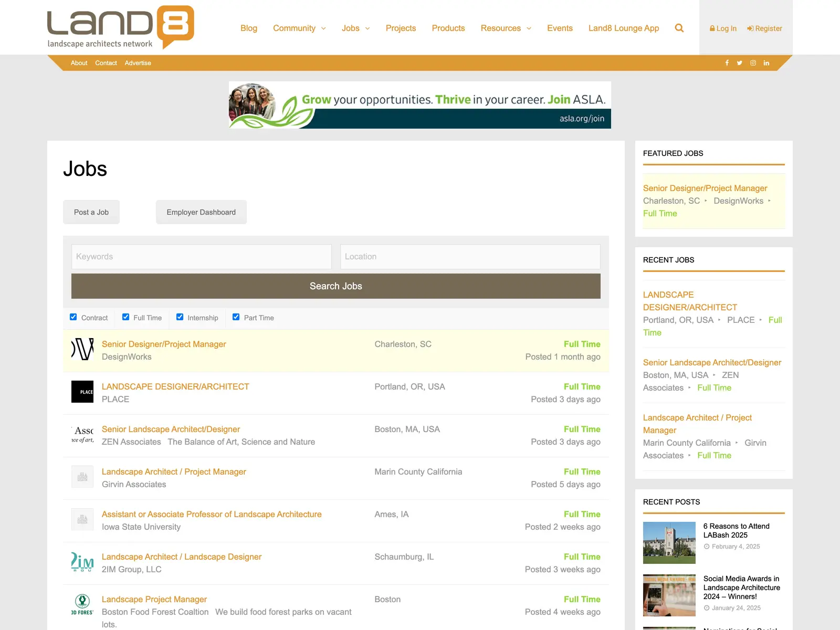840x630 pixels.
Task: Click the Search Jobs button
Action: 336,286
